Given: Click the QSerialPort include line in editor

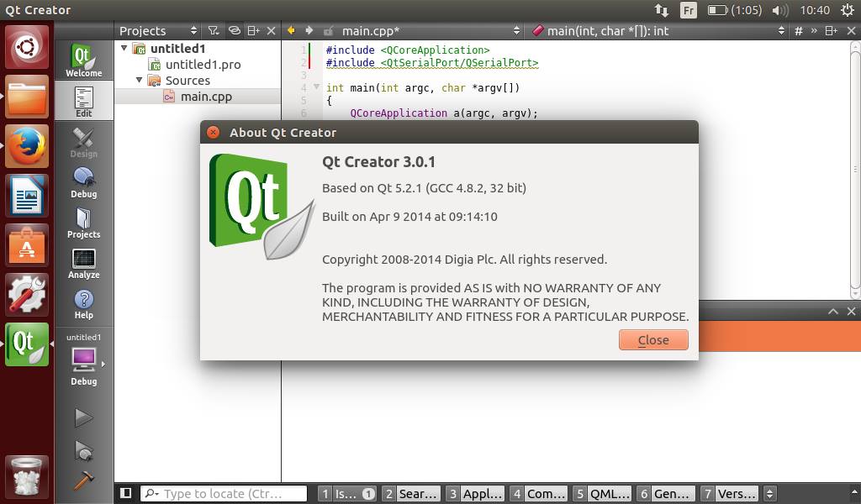Looking at the screenshot, I should coord(432,62).
